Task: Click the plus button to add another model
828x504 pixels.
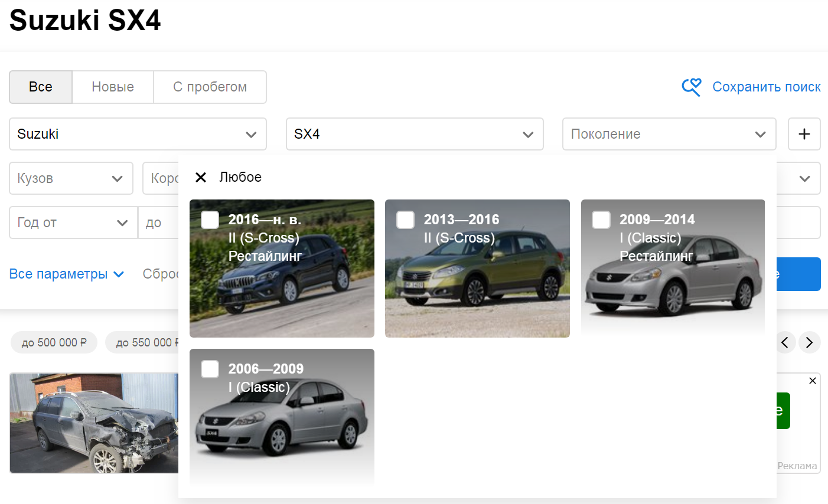Action: click(x=804, y=134)
